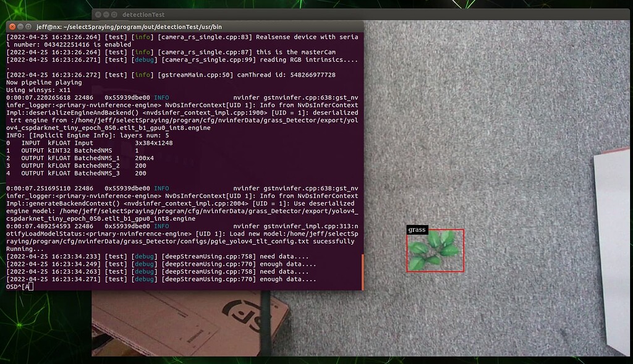Viewport: 633px width, 364px height.
Task: Minimize the detectionTest window
Action: click(106, 14)
